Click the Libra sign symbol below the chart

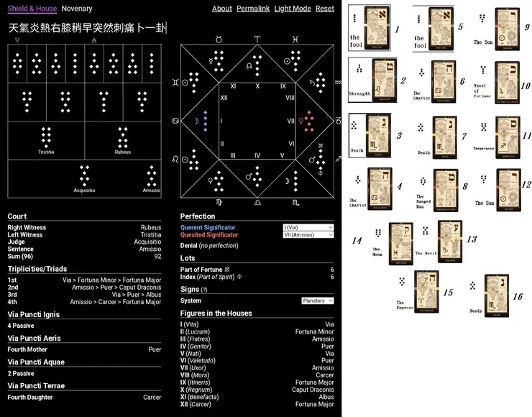pos(257,203)
